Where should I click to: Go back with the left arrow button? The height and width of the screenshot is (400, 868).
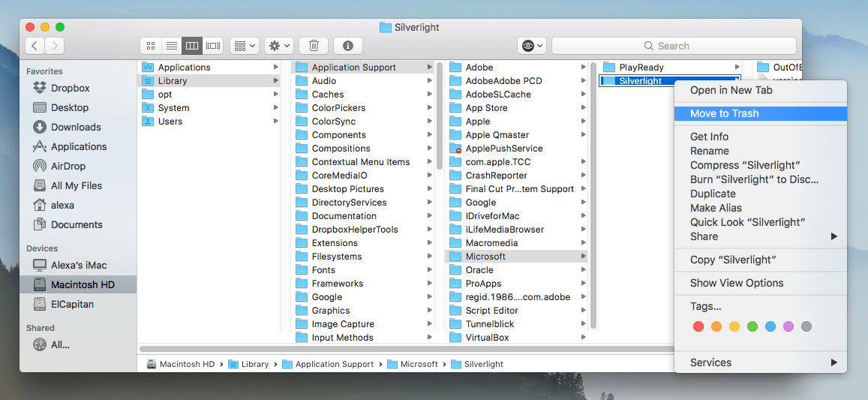pyautogui.click(x=35, y=46)
